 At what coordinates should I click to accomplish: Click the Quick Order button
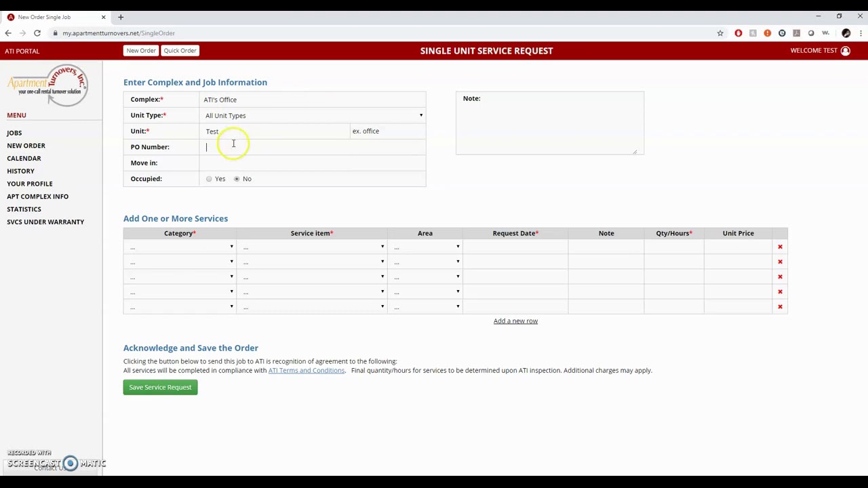(180, 51)
